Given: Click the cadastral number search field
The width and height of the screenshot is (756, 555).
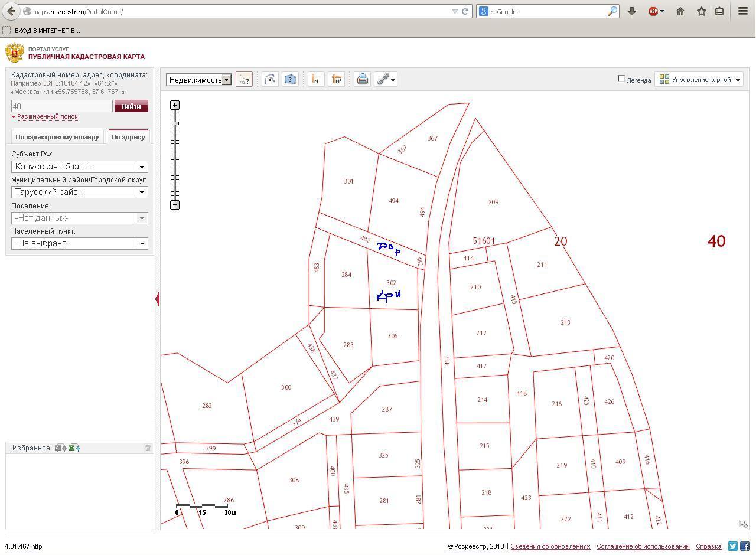Looking at the screenshot, I should point(61,106).
